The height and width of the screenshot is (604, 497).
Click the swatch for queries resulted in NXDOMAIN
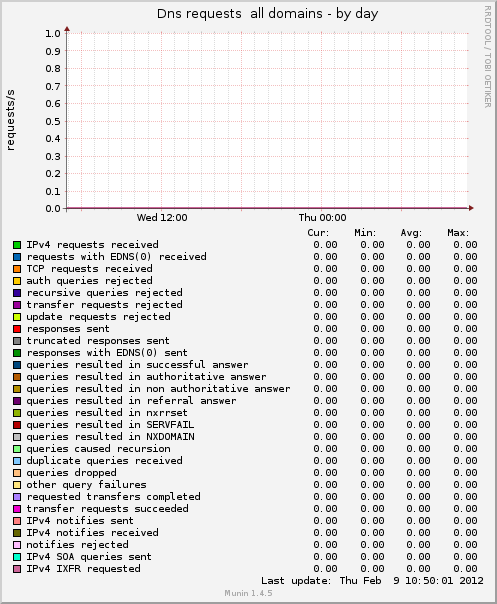click(17, 437)
